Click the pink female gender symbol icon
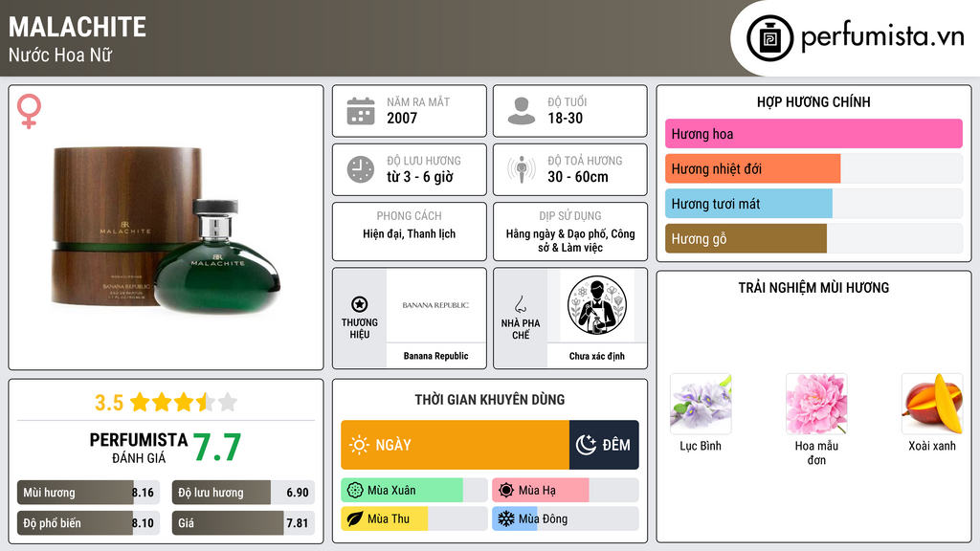Image resolution: width=980 pixels, height=551 pixels. pyautogui.click(x=29, y=111)
